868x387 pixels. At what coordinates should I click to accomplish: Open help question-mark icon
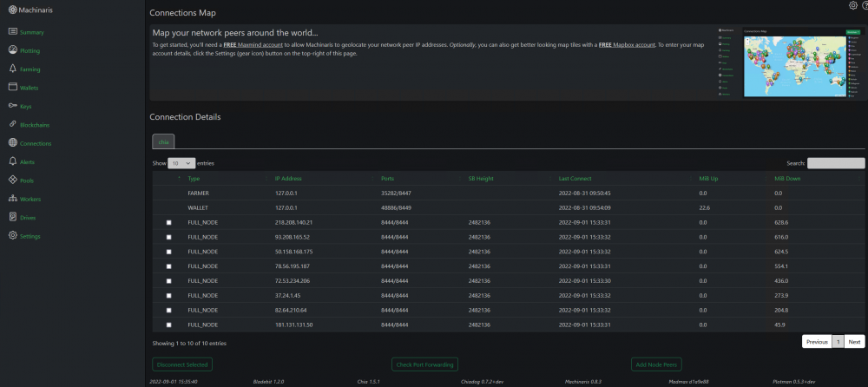(x=865, y=5)
